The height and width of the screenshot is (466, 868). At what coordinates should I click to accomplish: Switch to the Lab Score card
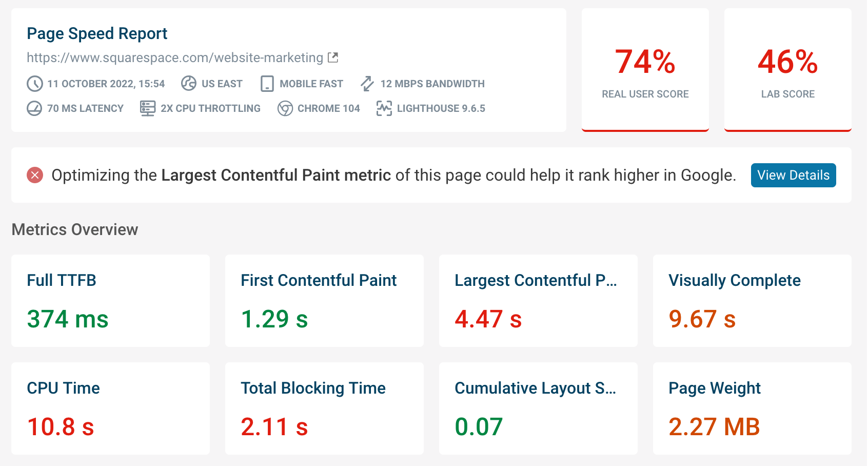(787, 70)
